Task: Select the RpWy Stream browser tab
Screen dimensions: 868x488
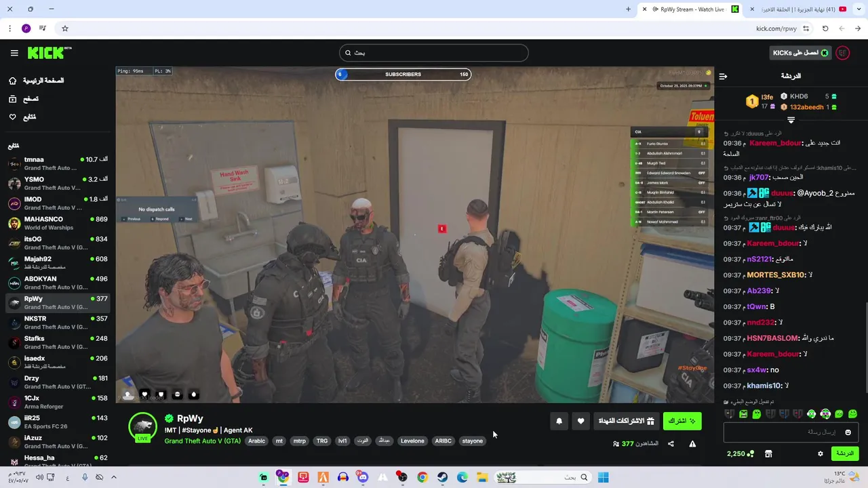Action: coord(692,9)
